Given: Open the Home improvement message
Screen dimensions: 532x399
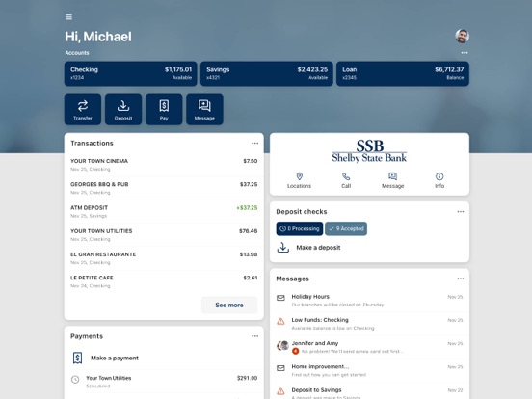Looking at the screenshot, I should point(369,370).
